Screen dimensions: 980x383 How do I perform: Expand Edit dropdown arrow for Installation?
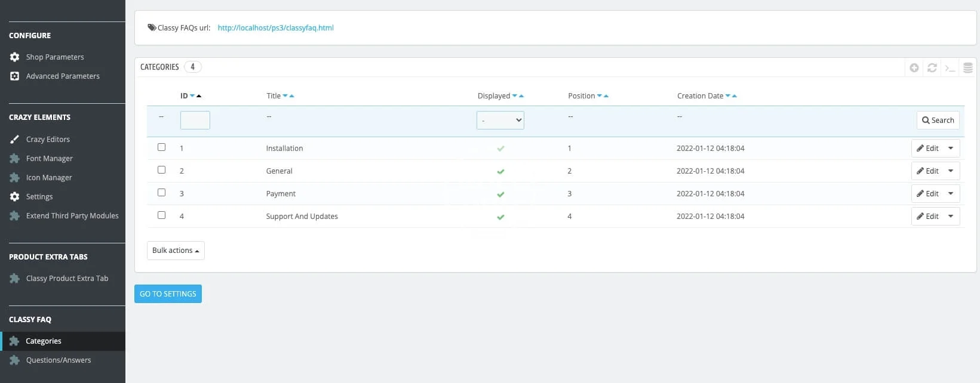tap(951, 149)
